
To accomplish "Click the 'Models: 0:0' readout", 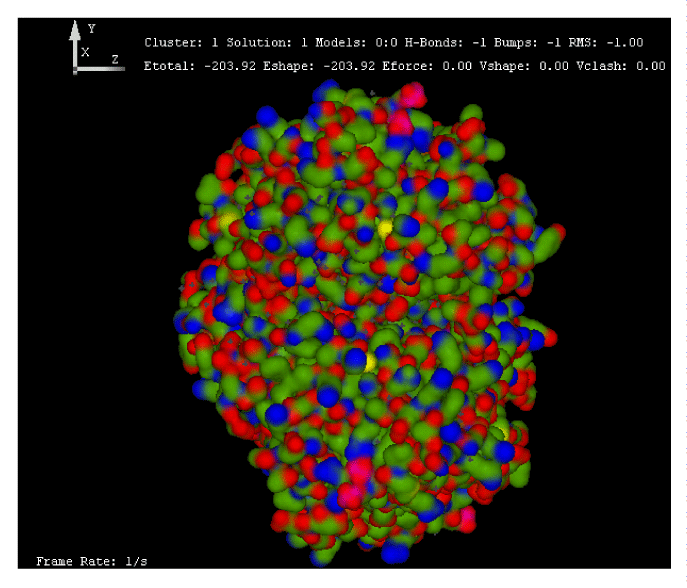I will [356, 43].
